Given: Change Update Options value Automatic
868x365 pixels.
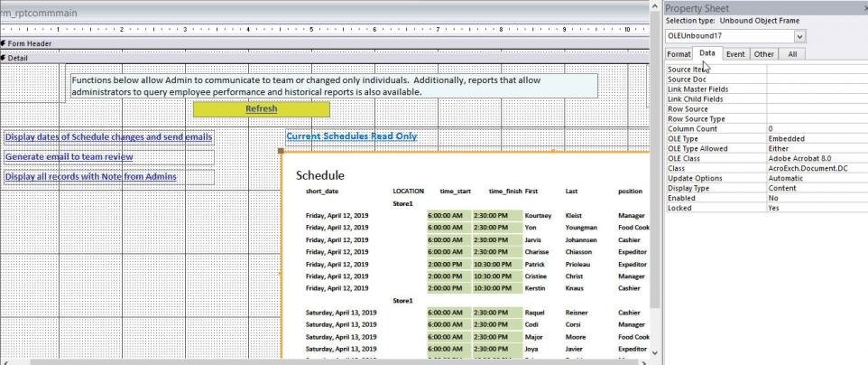Looking at the screenshot, I should (817, 178).
